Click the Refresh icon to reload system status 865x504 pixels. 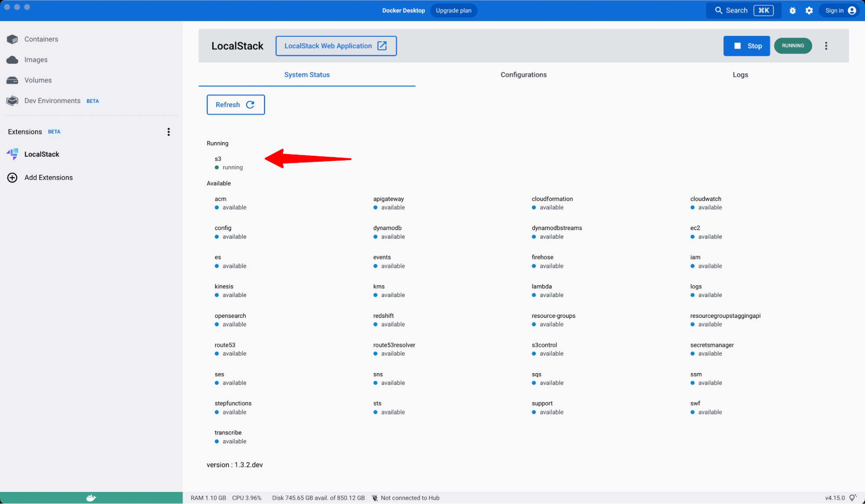251,104
